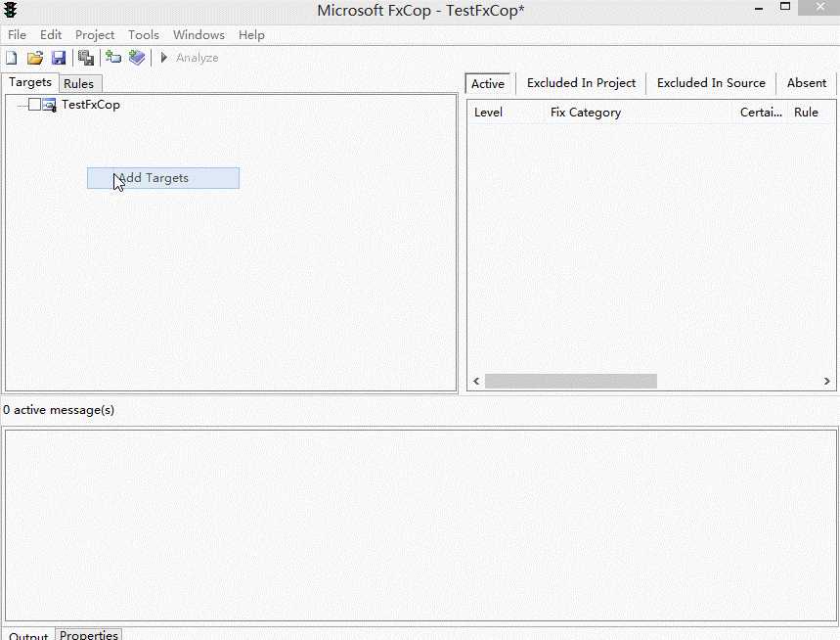The height and width of the screenshot is (640, 840).
Task: Sort by the Rule column header
Action: (x=811, y=112)
